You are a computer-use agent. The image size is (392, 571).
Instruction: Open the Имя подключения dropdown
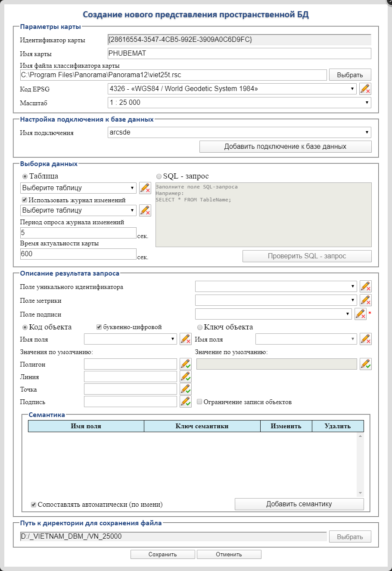pos(239,133)
